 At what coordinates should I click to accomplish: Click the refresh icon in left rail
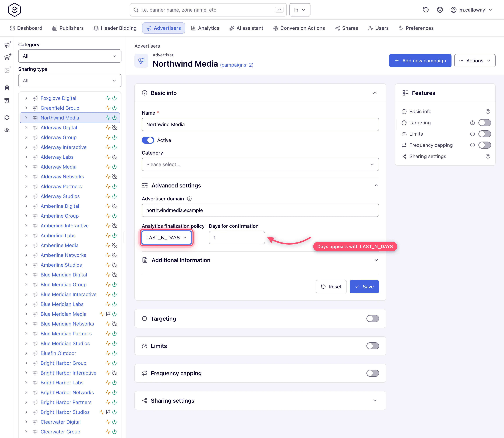pyautogui.click(x=7, y=118)
